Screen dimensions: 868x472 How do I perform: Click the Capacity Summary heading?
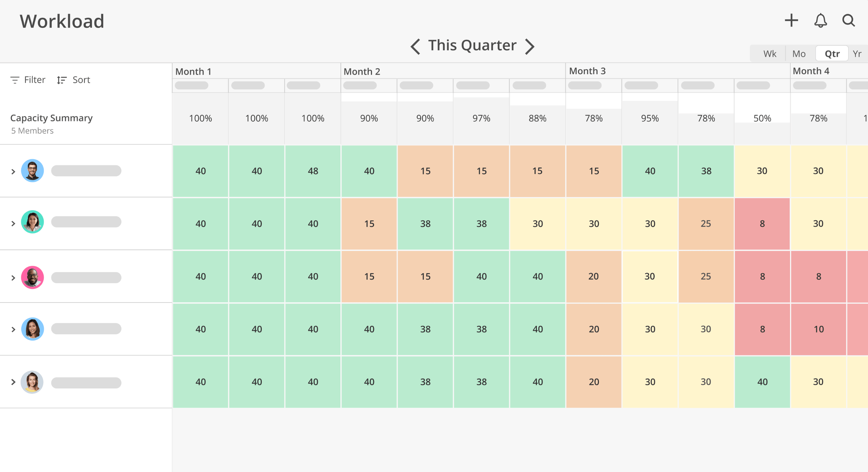[x=51, y=118]
